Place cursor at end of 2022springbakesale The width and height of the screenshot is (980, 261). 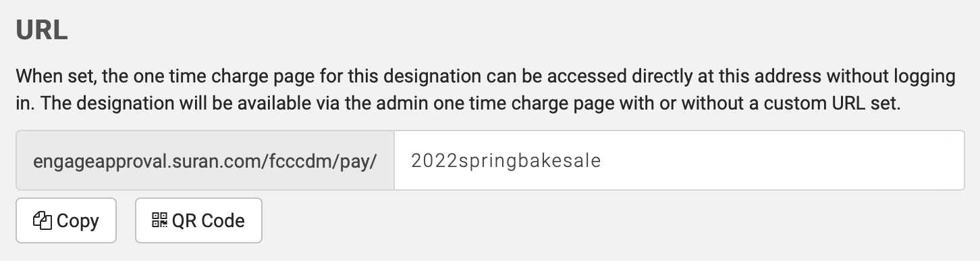(601, 161)
